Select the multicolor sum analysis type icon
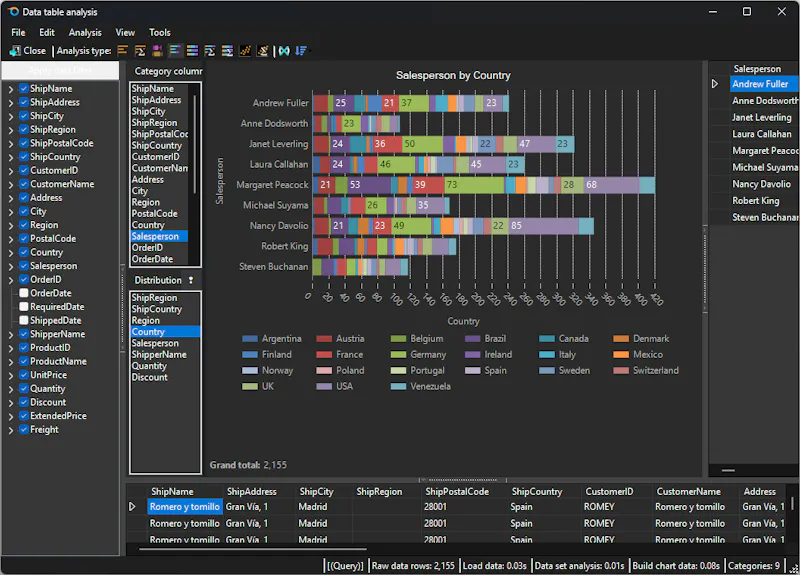The image size is (800, 575). (210, 51)
